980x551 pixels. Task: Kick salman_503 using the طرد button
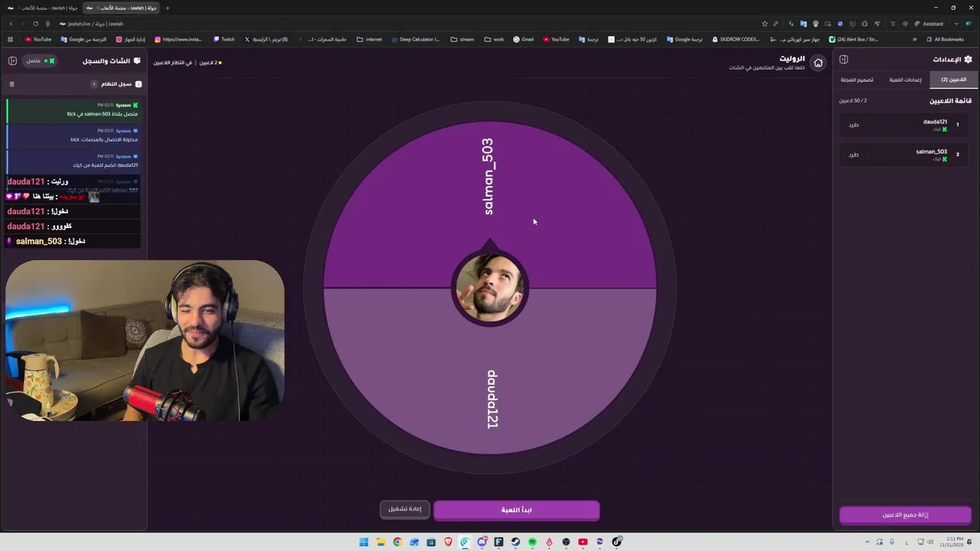click(x=854, y=155)
